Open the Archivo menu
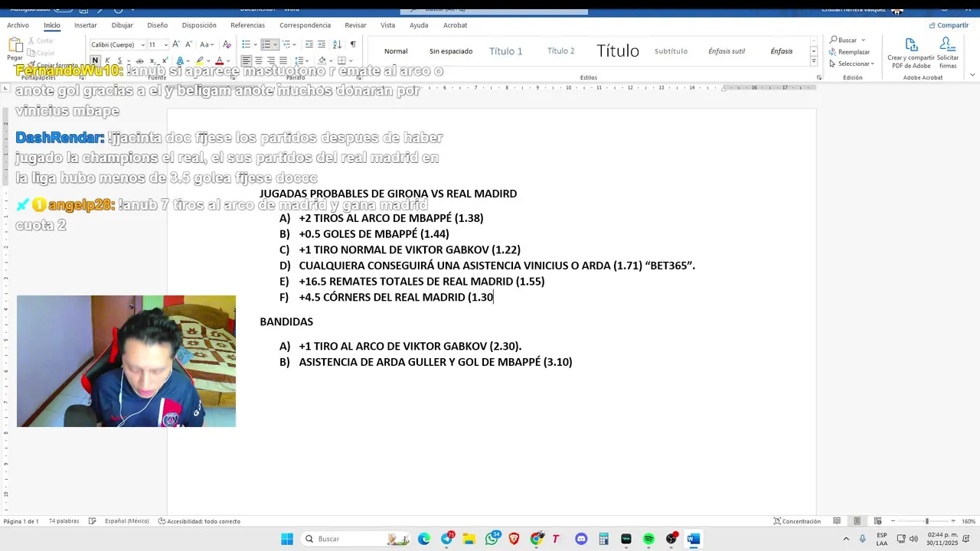The width and height of the screenshot is (980, 551). pos(18,25)
